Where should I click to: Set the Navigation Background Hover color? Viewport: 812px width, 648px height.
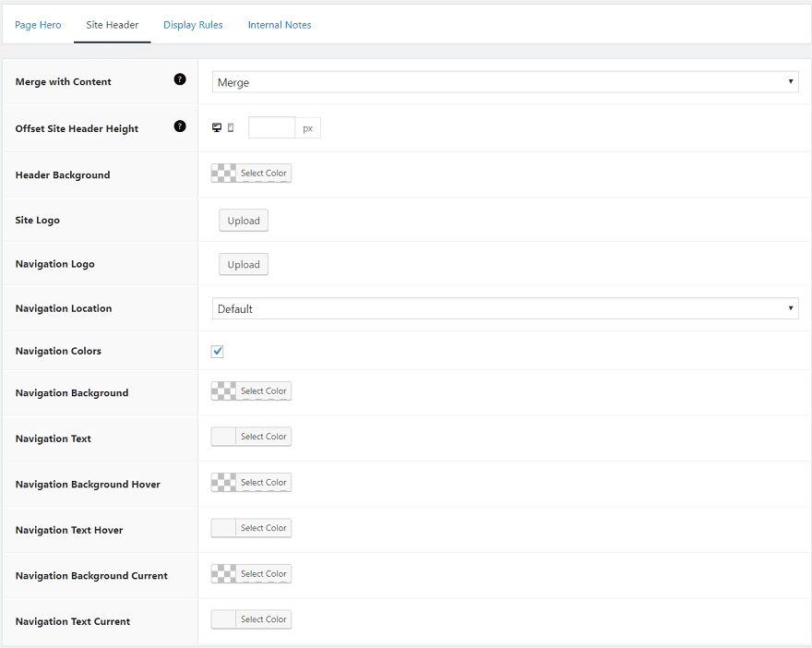pos(251,483)
